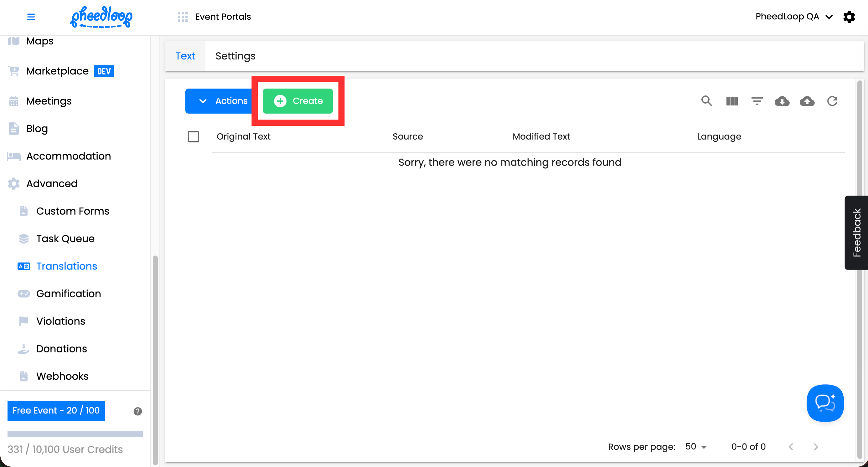868x467 pixels.
Task: Check the select-all rows checkbox
Action: click(x=194, y=137)
